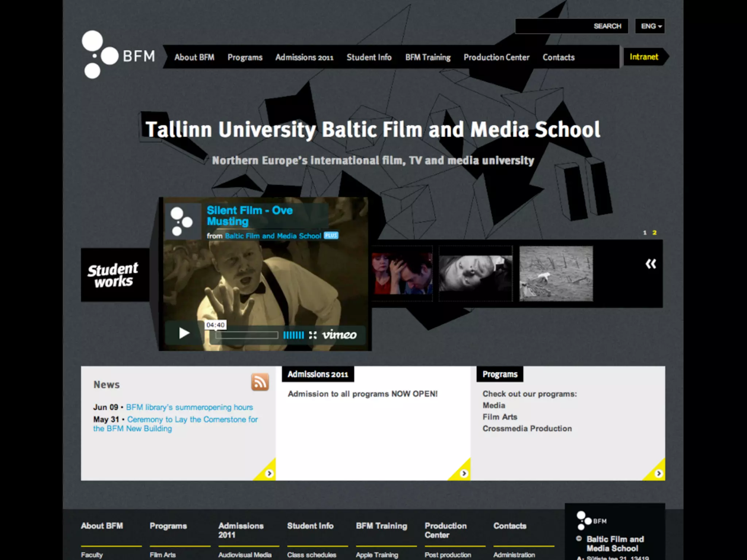Open News panel corner arrow
This screenshot has height=560, width=747.
coord(269,473)
